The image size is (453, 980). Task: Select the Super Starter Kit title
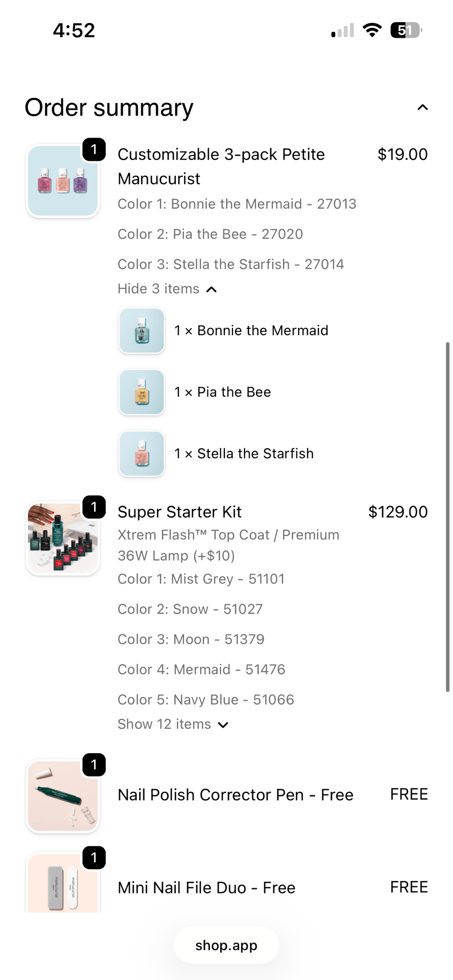pyautogui.click(x=179, y=512)
